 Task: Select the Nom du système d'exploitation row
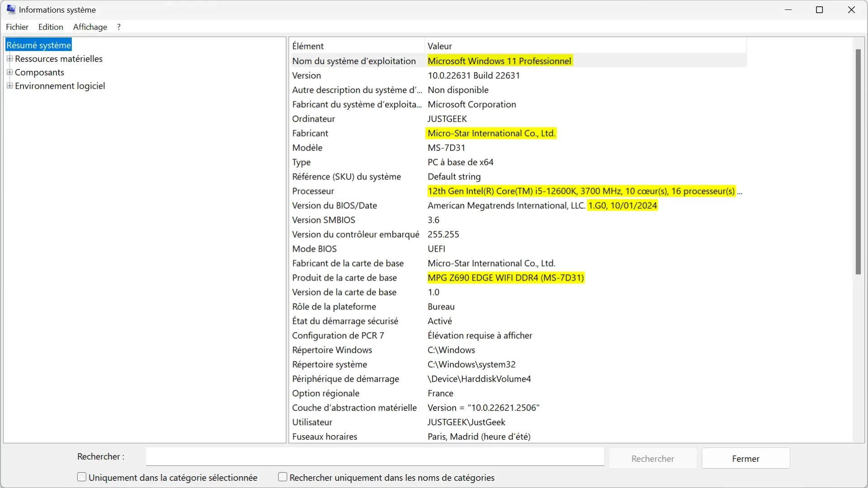pyautogui.click(x=518, y=61)
